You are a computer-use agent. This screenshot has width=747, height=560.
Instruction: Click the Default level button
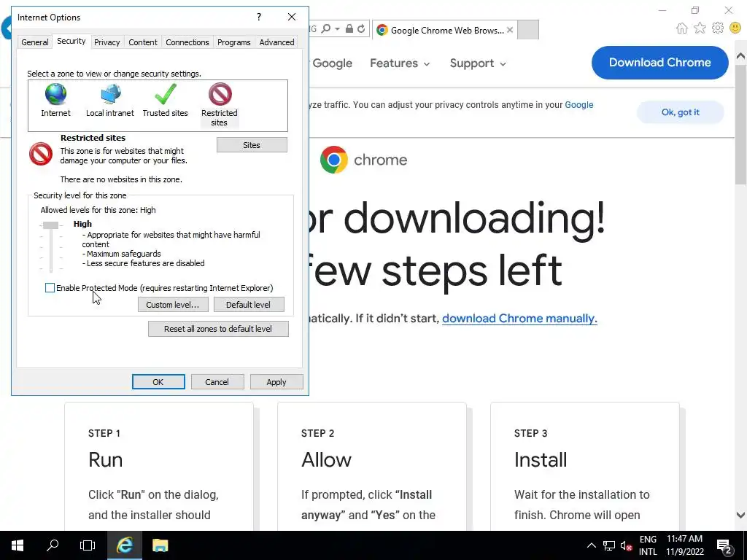pos(248,304)
